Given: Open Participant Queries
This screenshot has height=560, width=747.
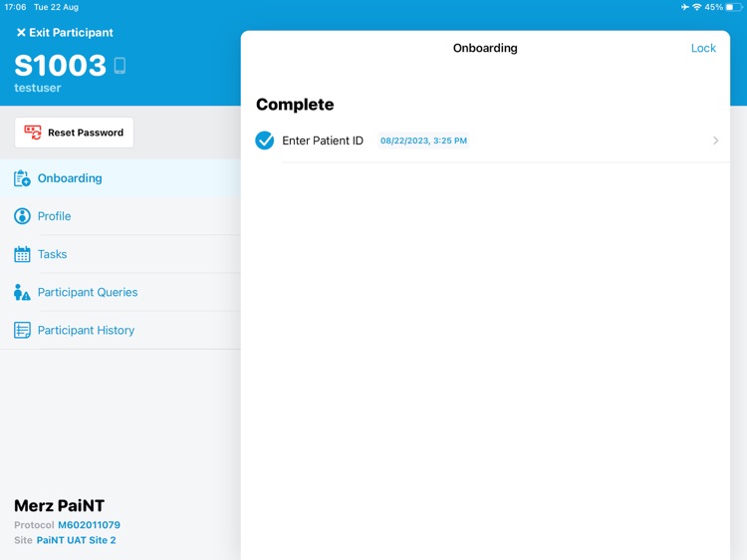Looking at the screenshot, I should (x=121, y=292).
